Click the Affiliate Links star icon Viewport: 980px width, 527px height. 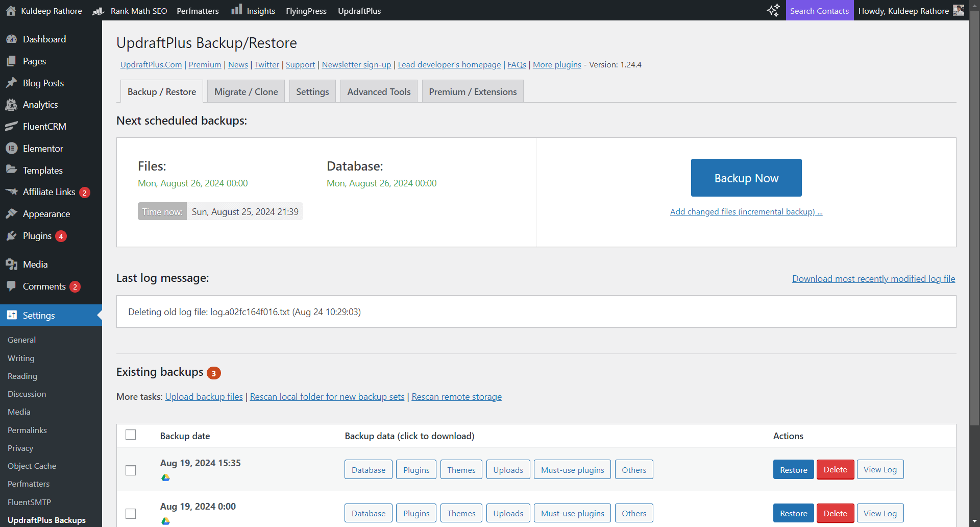point(12,192)
